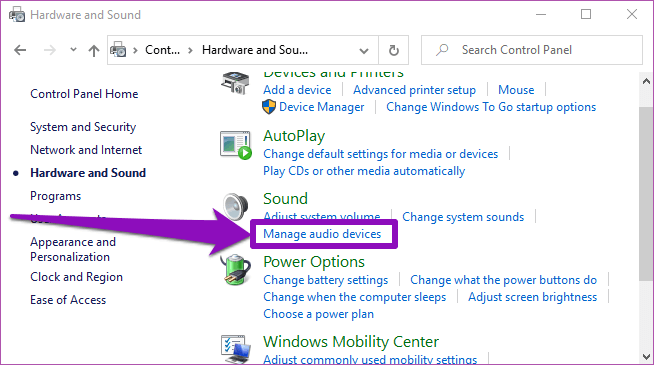Select Hardware and Sound in sidebar
The image size is (654, 365).
(x=88, y=173)
